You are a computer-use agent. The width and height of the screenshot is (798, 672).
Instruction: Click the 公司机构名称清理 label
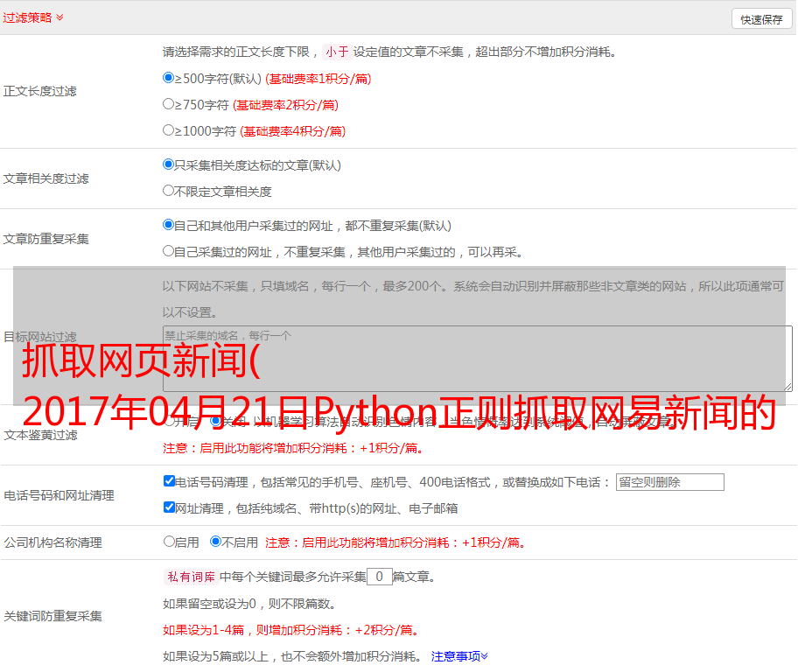52,542
